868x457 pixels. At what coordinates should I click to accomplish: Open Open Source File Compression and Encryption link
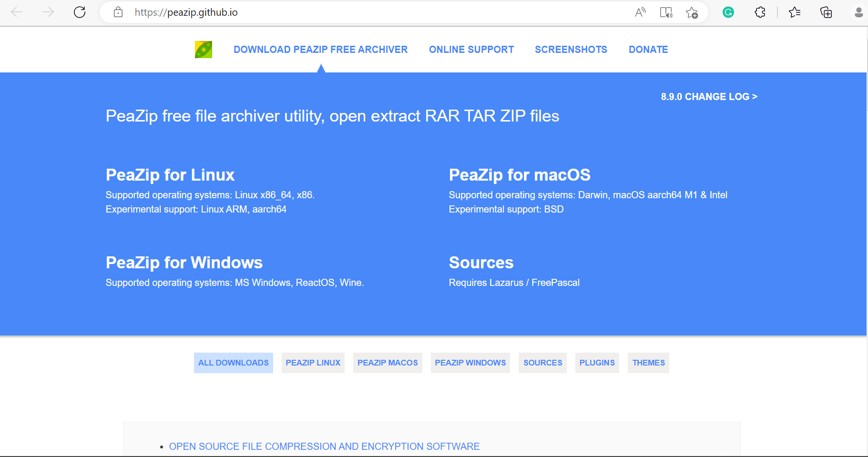tap(324, 447)
